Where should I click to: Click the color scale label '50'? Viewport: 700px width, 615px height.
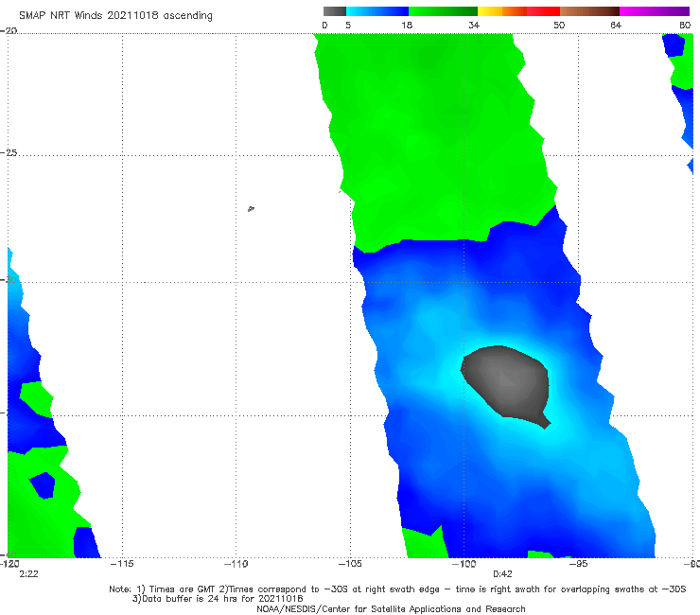pos(559,25)
